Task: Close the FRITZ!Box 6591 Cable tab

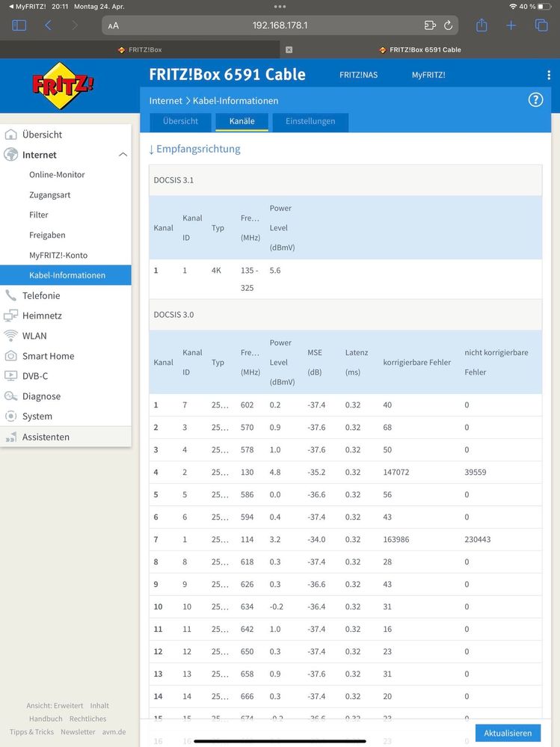Action: click(x=289, y=49)
